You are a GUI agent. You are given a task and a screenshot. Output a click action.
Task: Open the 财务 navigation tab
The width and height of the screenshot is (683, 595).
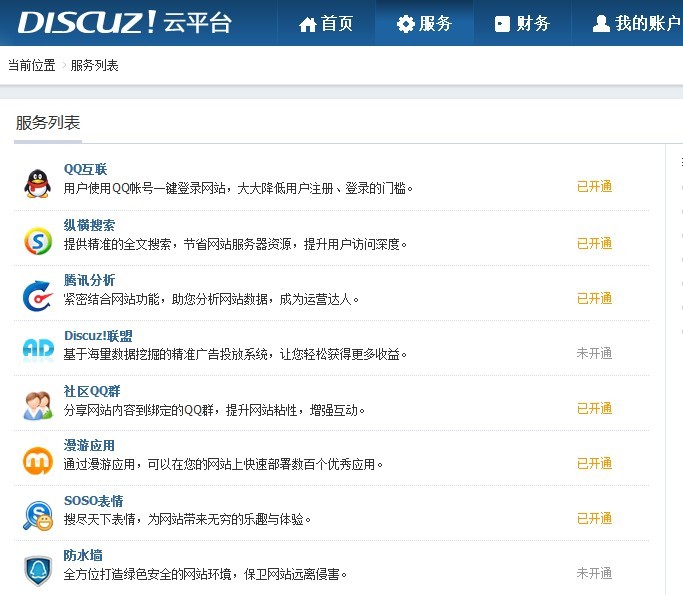click(x=522, y=23)
